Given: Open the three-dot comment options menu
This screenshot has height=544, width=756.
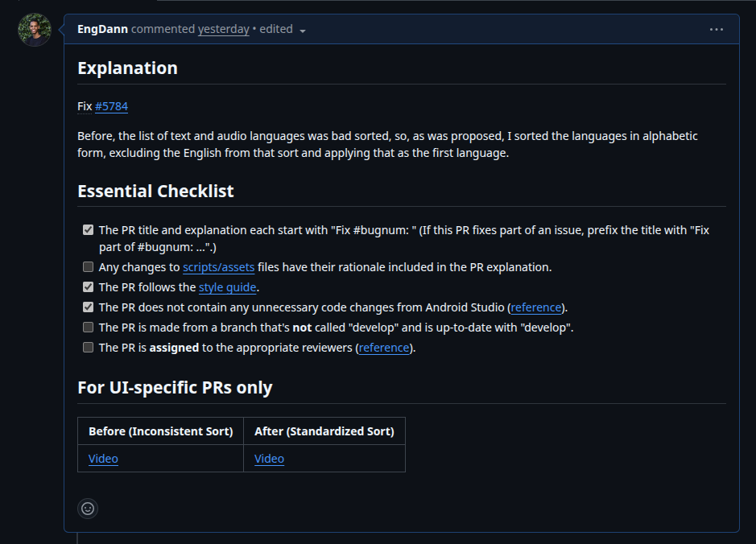Looking at the screenshot, I should tap(717, 30).
